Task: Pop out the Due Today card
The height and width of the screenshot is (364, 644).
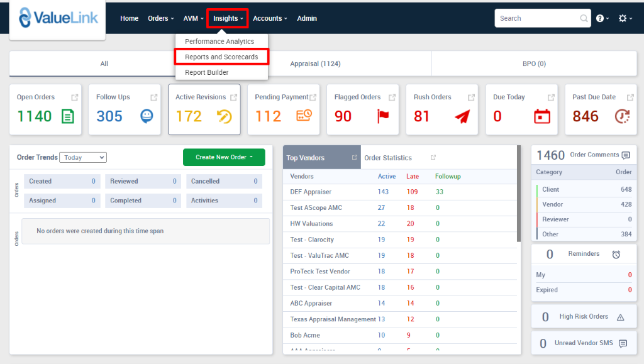Action: [551, 97]
